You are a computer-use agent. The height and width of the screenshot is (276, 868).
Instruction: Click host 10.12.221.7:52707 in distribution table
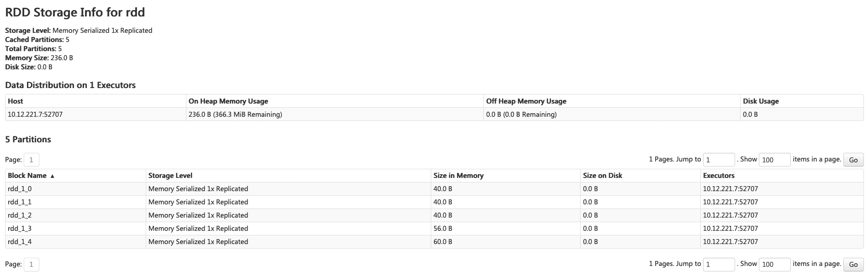(35, 115)
